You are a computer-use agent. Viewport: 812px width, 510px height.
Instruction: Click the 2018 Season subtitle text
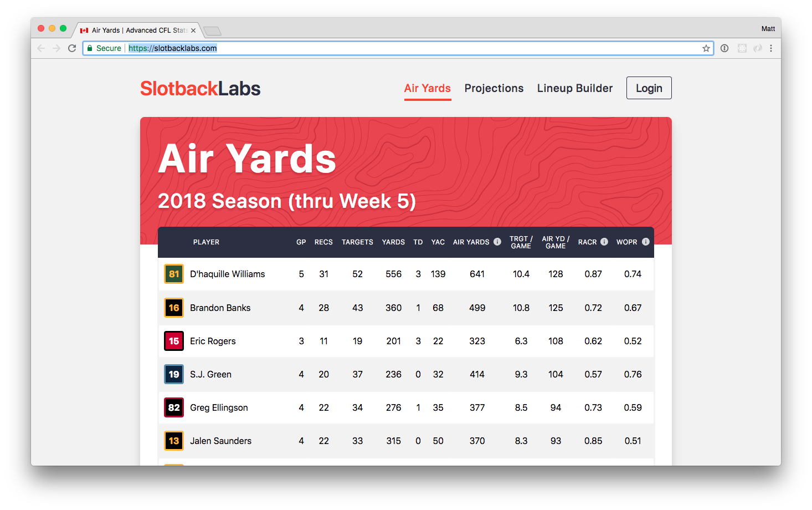(x=287, y=201)
